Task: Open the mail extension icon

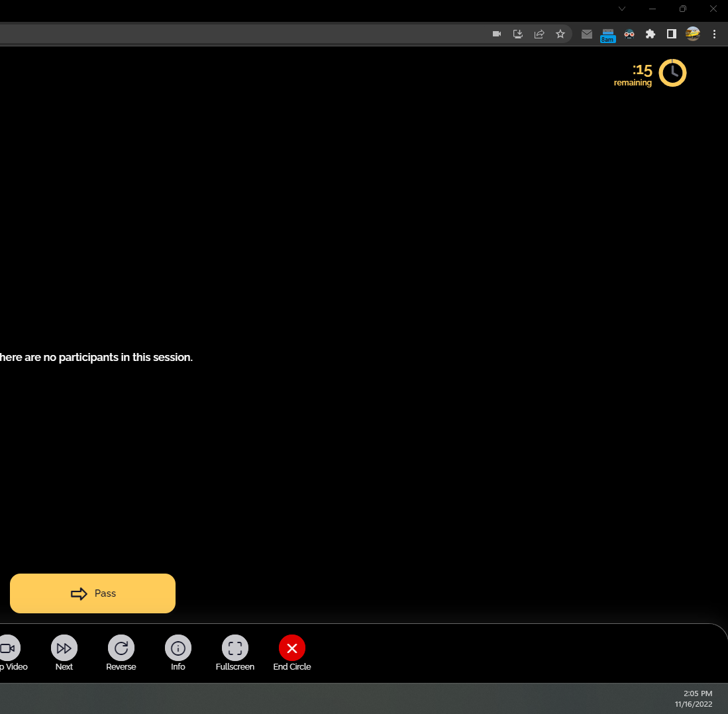Action: click(x=586, y=34)
